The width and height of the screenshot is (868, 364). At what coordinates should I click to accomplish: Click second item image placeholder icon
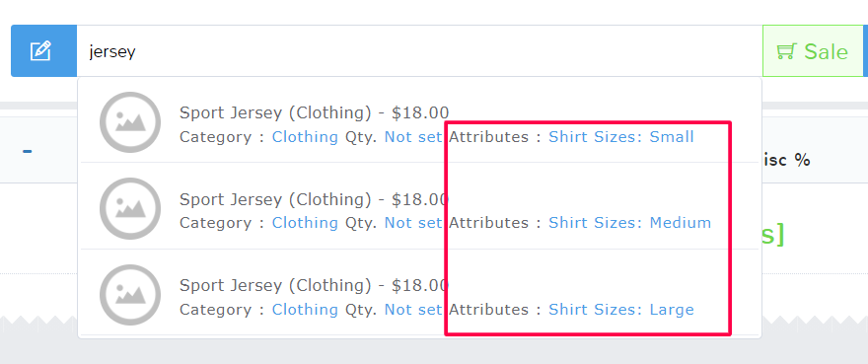pyautogui.click(x=130, y=209)
